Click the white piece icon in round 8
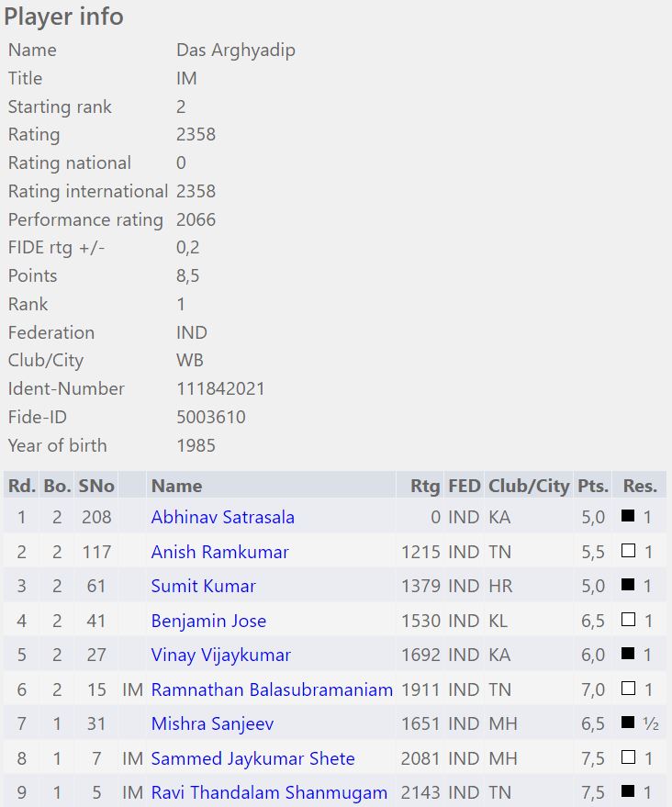 pos(628,757)
